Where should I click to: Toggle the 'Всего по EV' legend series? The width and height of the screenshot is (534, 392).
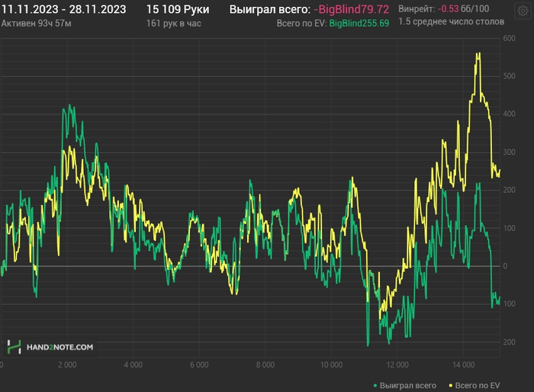(474, 386)
